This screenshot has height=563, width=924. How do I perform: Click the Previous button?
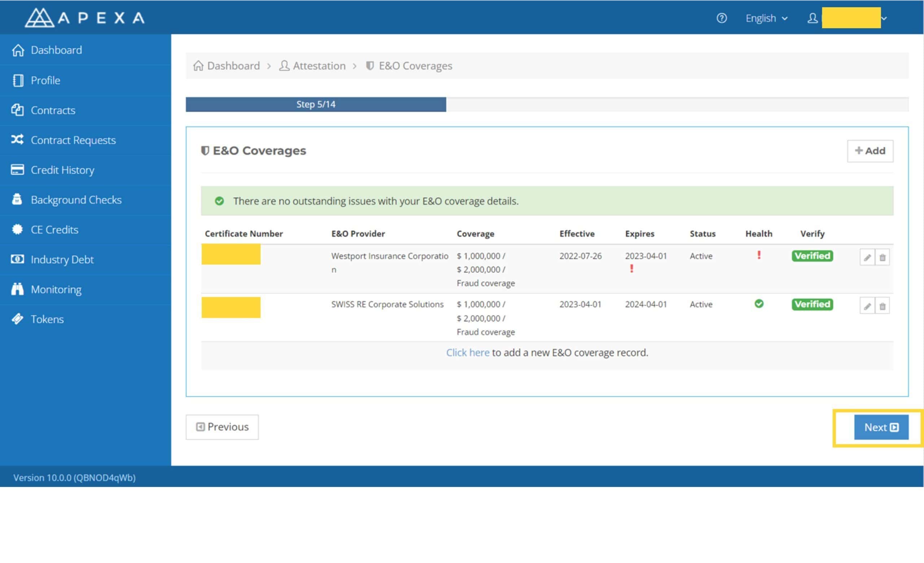[x=222, y=427]
